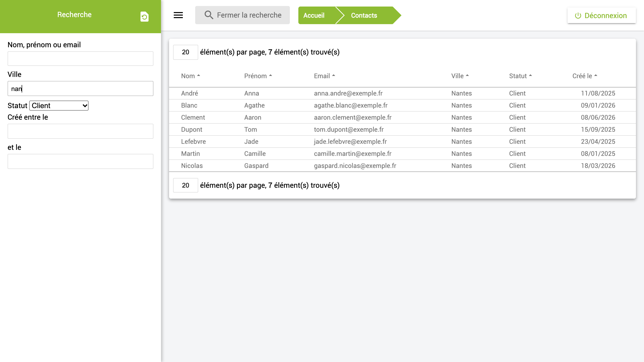The height and width of the screenshot is (362, 644).
Task: Click the Email column header
Action: pyautogui.click(x=322, y=76)
